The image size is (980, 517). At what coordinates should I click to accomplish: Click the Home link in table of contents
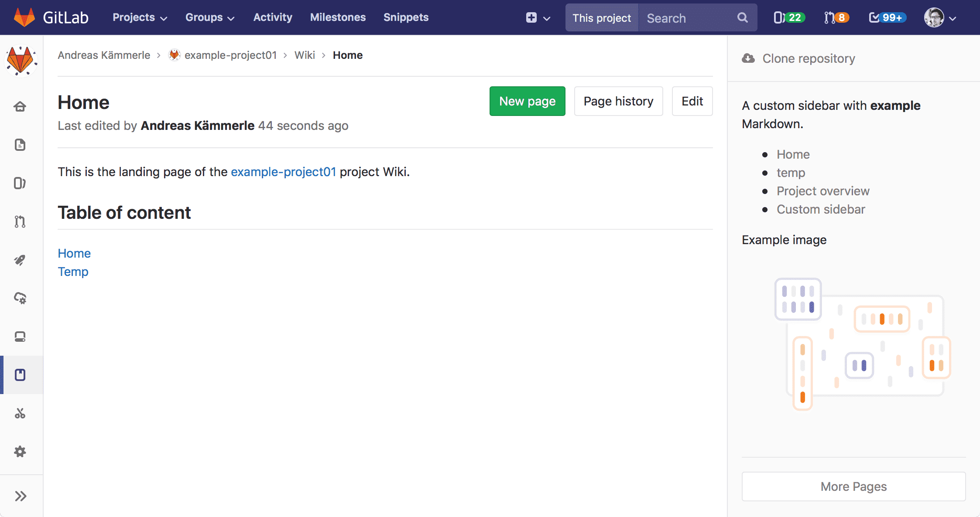tap(73, 253)
